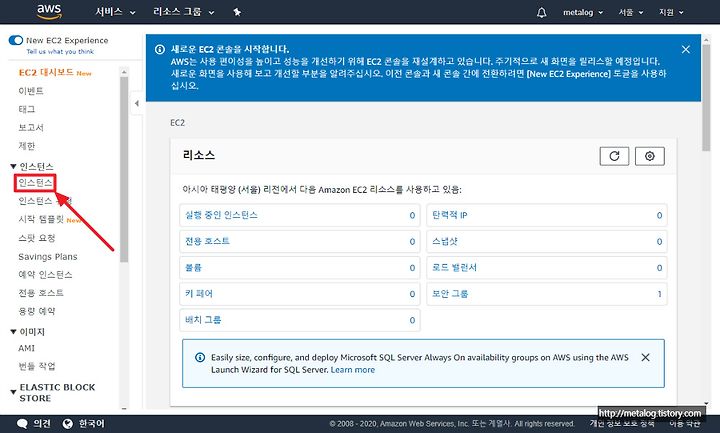Open Savings Plans in the sidebar
The height and width of the screenshot is (433, 720).
pos(48,257)
